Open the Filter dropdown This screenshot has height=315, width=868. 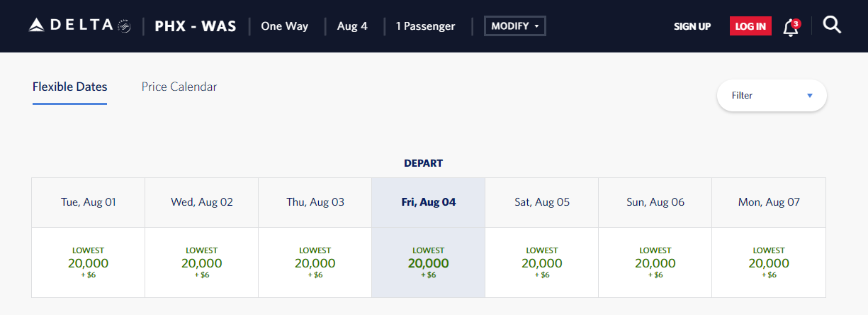[x=772, y=96]
